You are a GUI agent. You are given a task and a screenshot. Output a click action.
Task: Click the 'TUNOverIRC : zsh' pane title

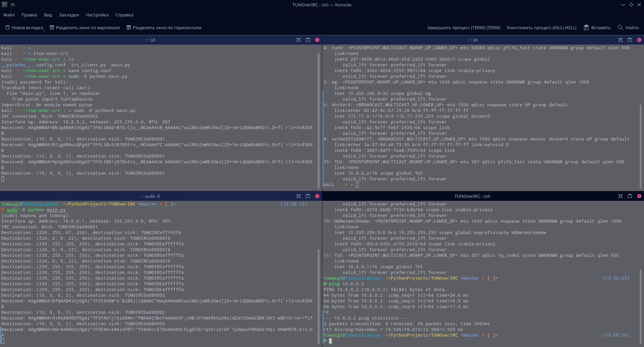(x=472, y=196)
